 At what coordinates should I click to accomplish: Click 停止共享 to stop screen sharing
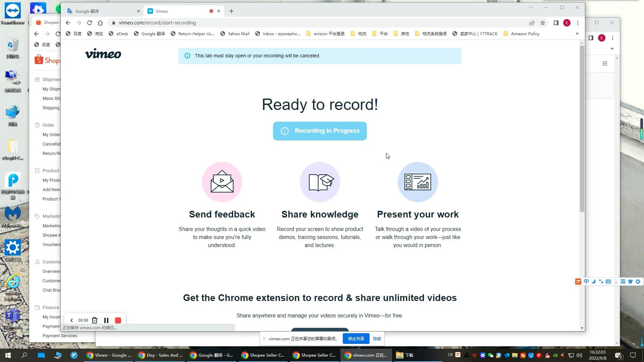coord(356,339)
